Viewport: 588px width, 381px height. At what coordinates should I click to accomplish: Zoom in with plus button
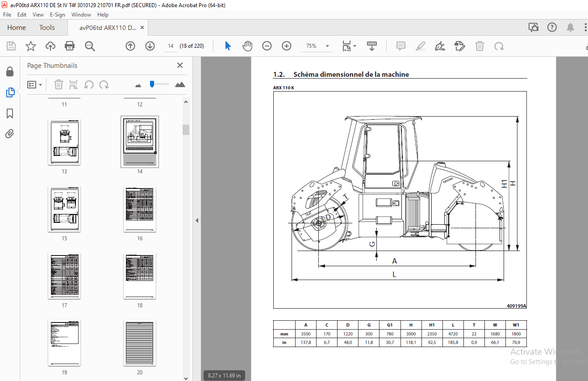click(287, 46)
